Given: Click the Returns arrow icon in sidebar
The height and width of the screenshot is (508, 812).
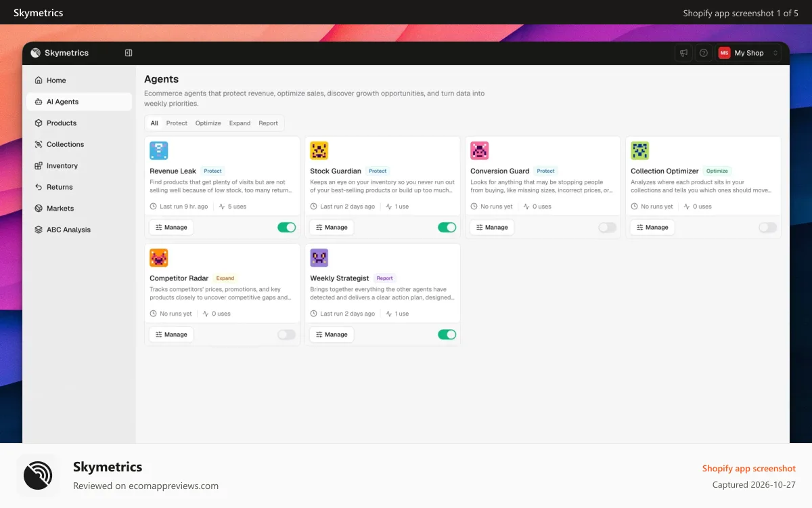Looking at the screenshot, I should pyautogui.click(x=39, y=187).
